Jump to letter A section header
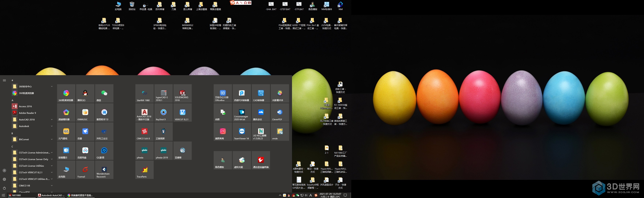Image resolution: width=644 pixels, height=198 pixels. click(12, 100)
